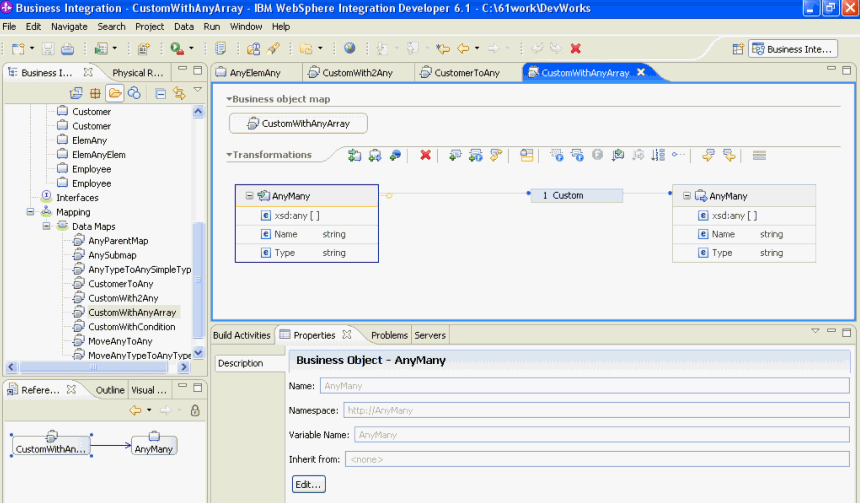Click the CustomWithAnyArray map button

coord(298,123)
